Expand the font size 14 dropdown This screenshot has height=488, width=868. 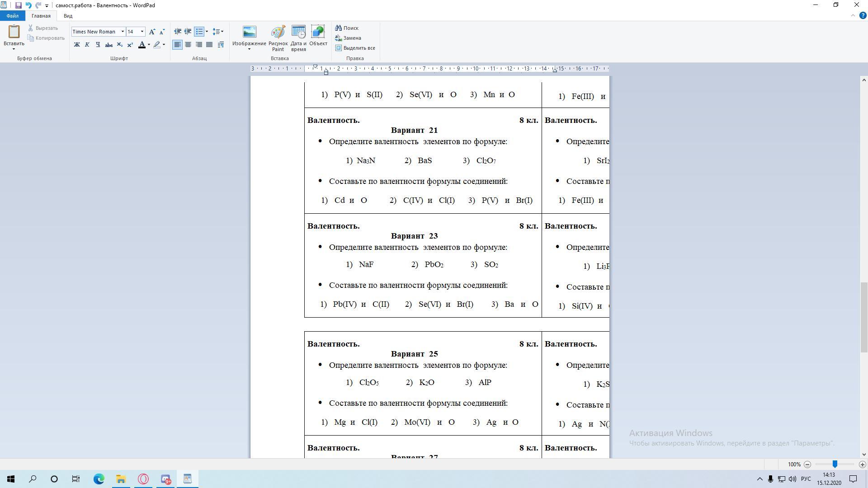pos(142,32)
